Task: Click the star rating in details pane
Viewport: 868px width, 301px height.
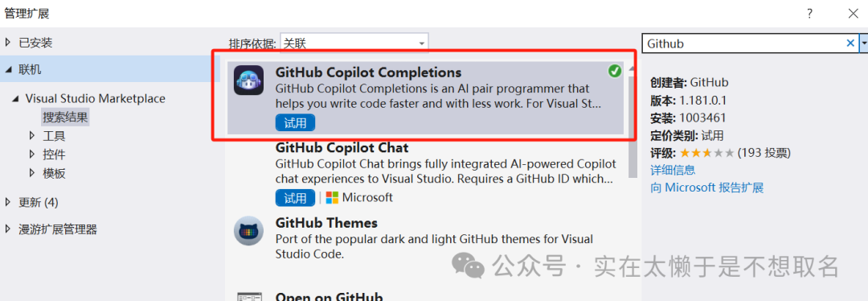Action: 707,152
